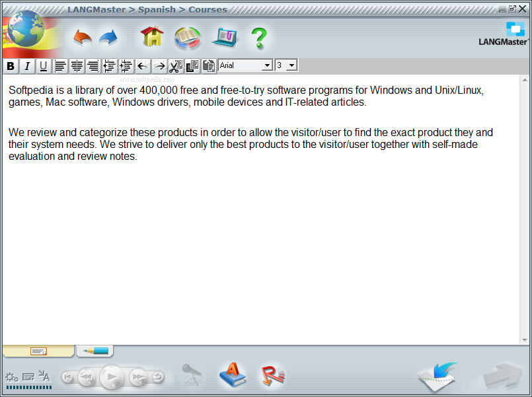This screenshot has width=532, height=397.
Task: Click the grey next arrow icon
Action: (502, 376)
